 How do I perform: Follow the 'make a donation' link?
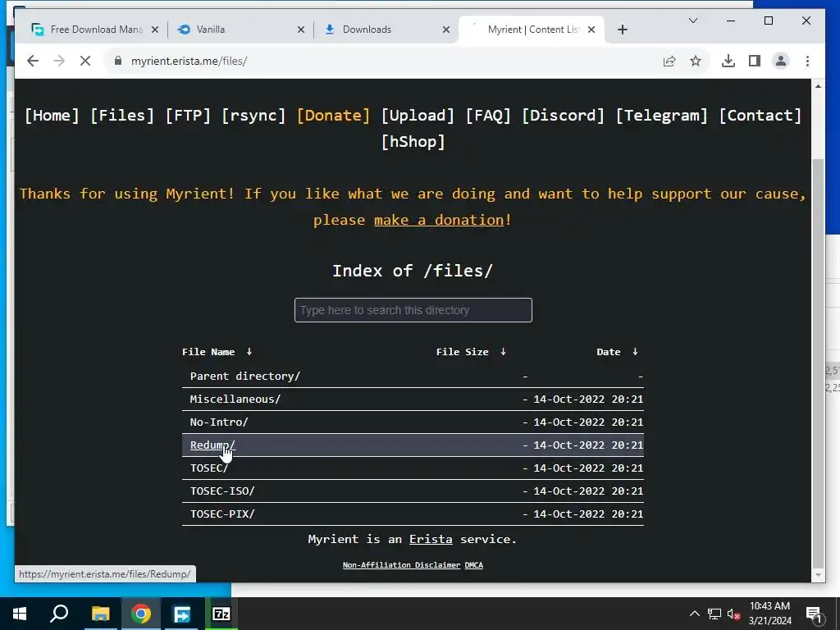(x=439, y=220)
